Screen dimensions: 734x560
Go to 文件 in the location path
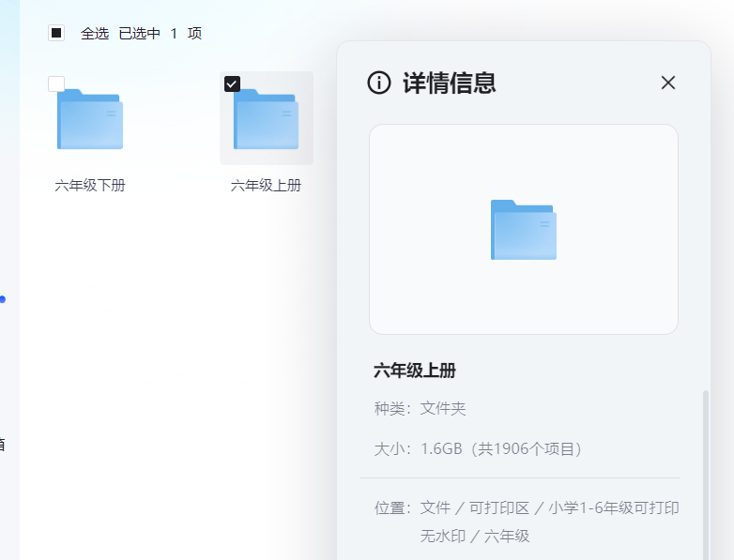436,507
